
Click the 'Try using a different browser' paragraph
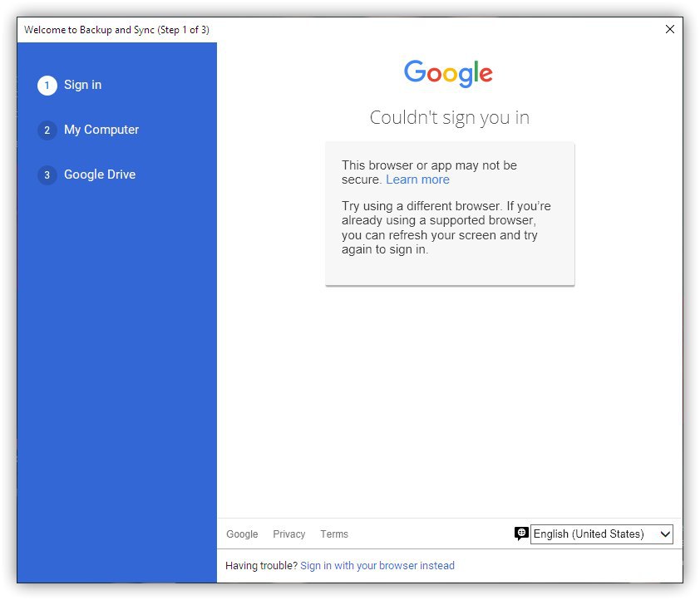coord(446,228)
